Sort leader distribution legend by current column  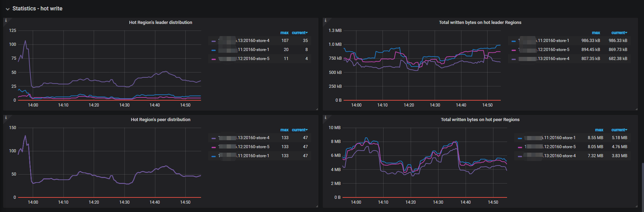299,33
